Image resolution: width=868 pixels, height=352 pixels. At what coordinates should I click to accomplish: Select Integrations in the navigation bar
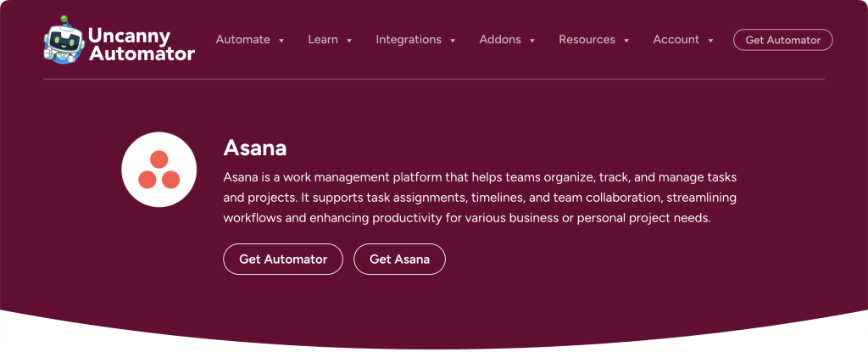click(x=409, y=40)
